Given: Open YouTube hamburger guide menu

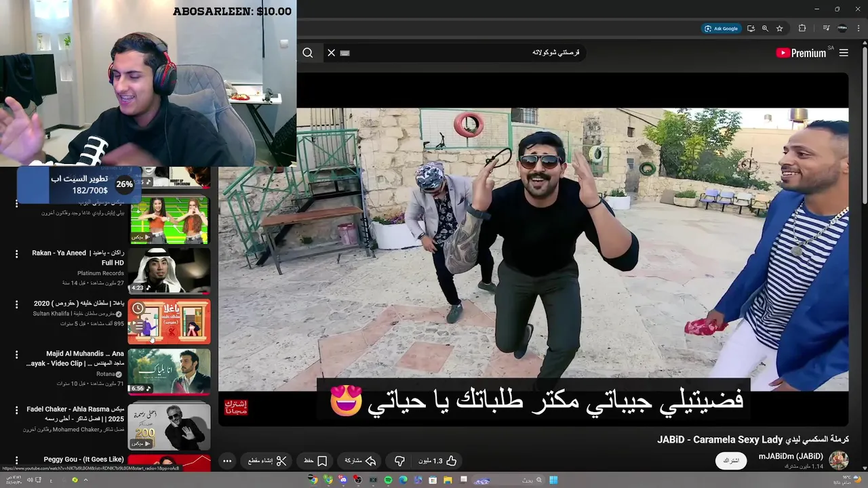Looking at the screenshot, I should pyautogui.click(x=844, y=53).
